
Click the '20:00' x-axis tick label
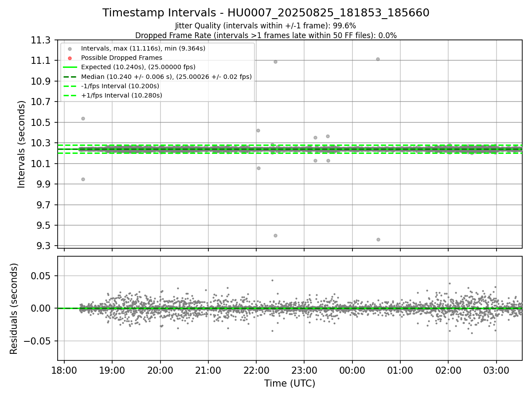pos(160,370)
